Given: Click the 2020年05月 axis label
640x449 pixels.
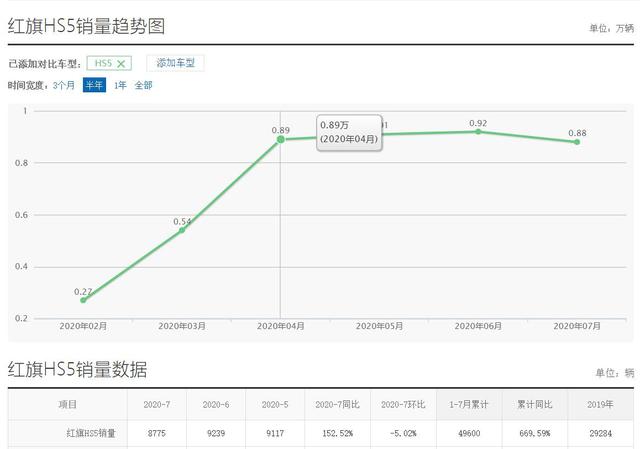Looking at the screenshot, I should tap(379, 326).
